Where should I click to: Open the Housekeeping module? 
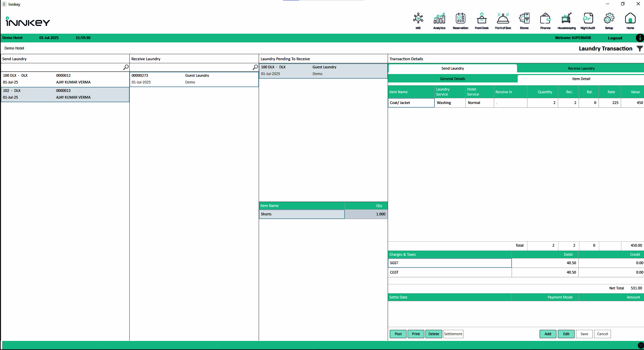pos(567,21)
